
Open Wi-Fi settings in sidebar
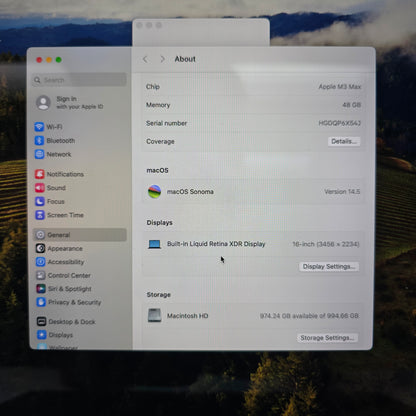click(x=49, y=127)
